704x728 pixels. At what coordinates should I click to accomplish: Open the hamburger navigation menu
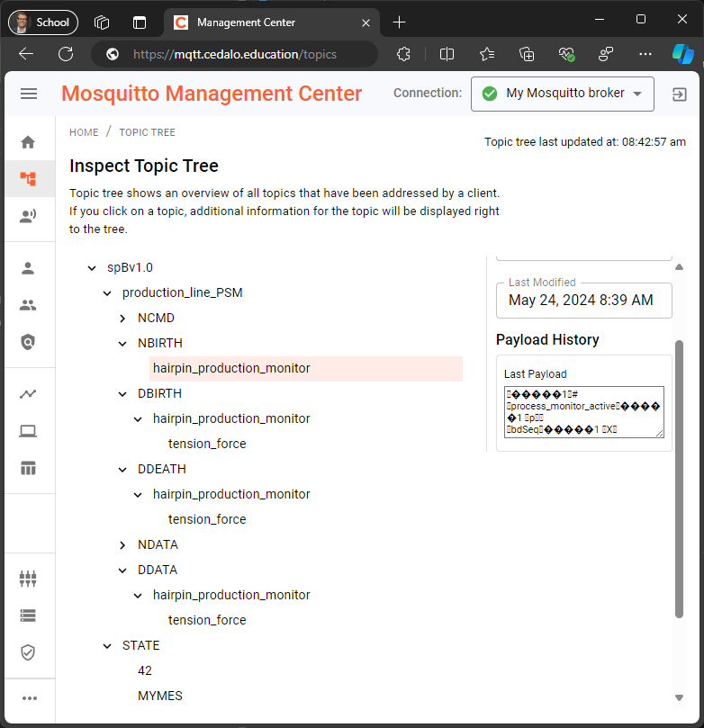29,94
